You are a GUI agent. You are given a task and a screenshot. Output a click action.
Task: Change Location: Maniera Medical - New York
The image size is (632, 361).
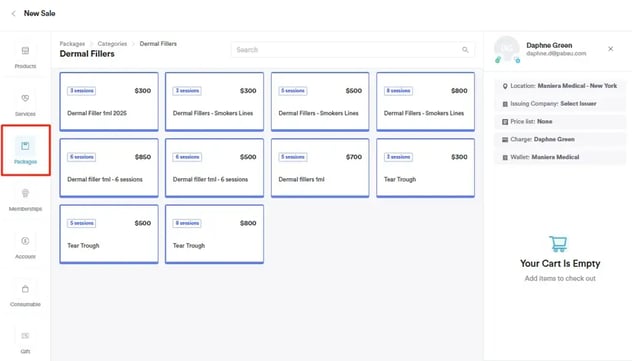point(560,86)
